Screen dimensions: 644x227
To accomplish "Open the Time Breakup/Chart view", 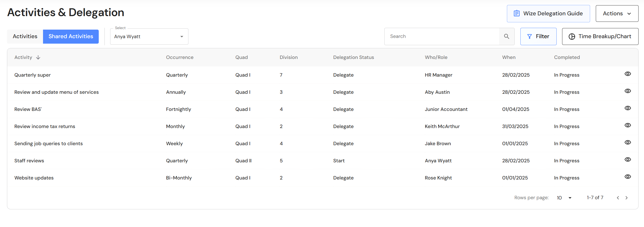I will click(x=600, y=37).
